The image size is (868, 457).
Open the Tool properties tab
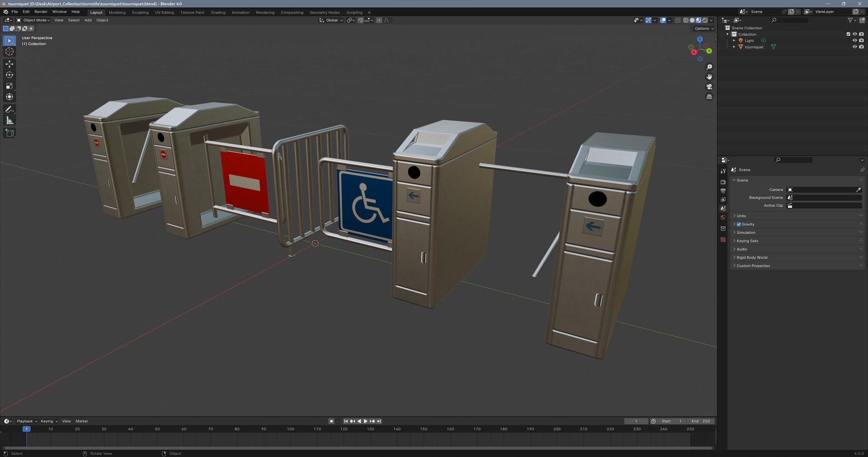pos(723,171)
